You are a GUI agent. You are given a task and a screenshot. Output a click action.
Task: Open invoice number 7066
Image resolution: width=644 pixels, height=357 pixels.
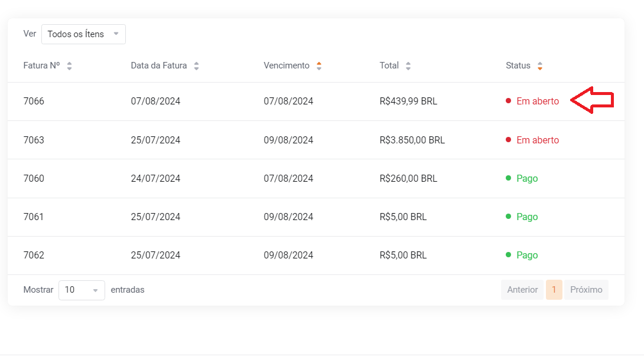34,101
